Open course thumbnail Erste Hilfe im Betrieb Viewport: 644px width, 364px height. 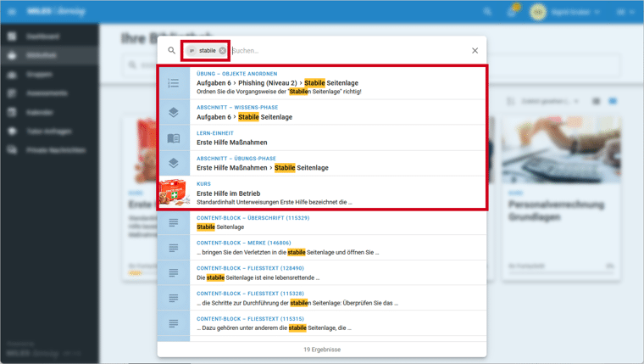(174, 193)
